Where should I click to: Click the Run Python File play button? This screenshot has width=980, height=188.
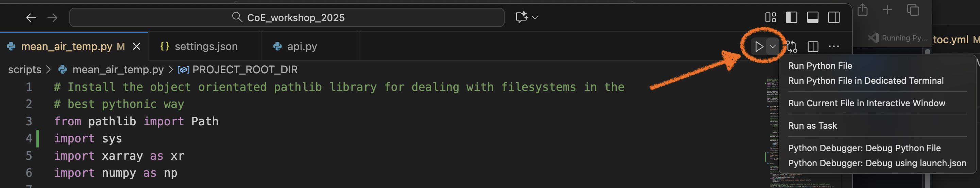[759, 47]
